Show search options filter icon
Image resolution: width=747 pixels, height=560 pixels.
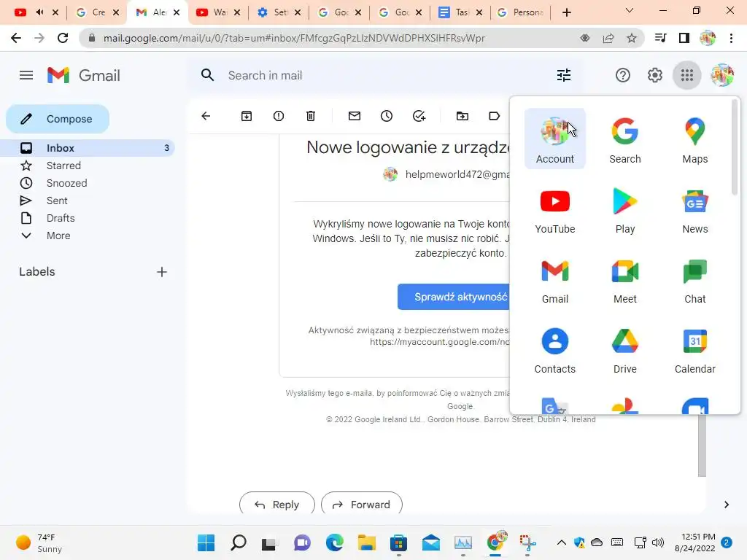click(x=564, y=75)
